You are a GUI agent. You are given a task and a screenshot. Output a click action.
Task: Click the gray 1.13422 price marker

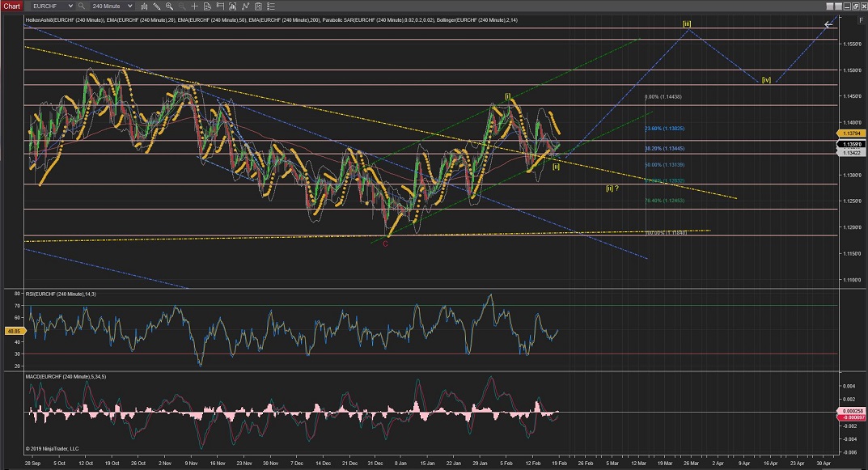point(851,153)
